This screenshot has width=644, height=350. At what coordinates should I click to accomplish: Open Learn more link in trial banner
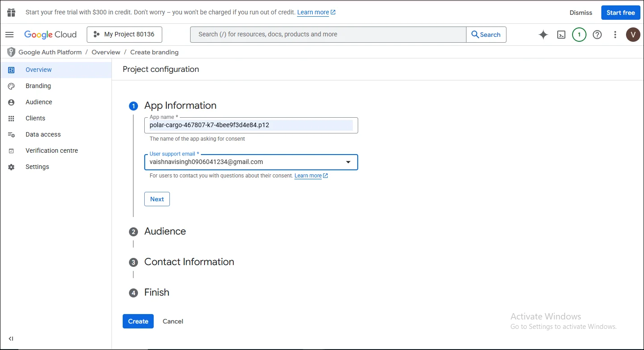(x=316, y=12)
